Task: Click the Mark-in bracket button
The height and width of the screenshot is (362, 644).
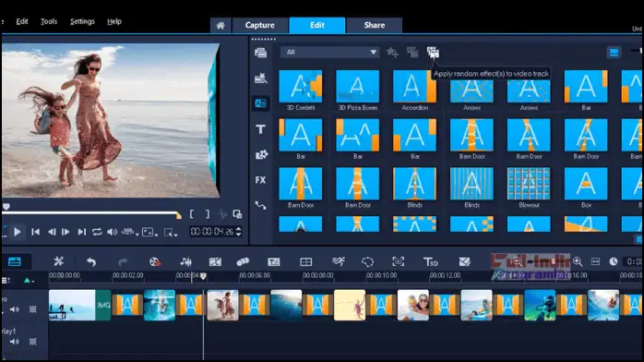Action: 192,214
